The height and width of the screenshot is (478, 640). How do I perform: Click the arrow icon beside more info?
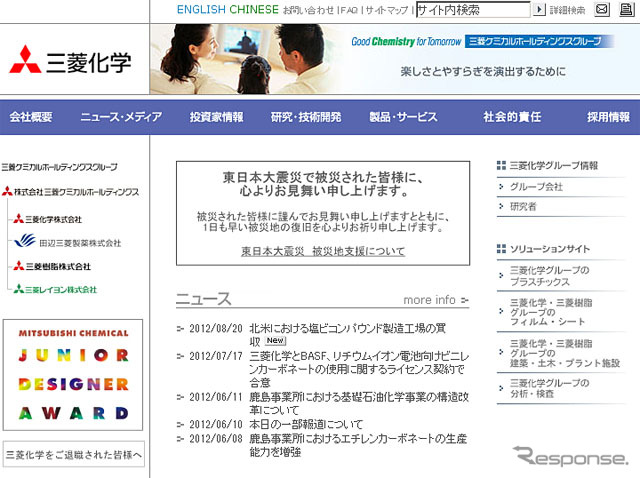pyautogui.click(x=464, y=300)
